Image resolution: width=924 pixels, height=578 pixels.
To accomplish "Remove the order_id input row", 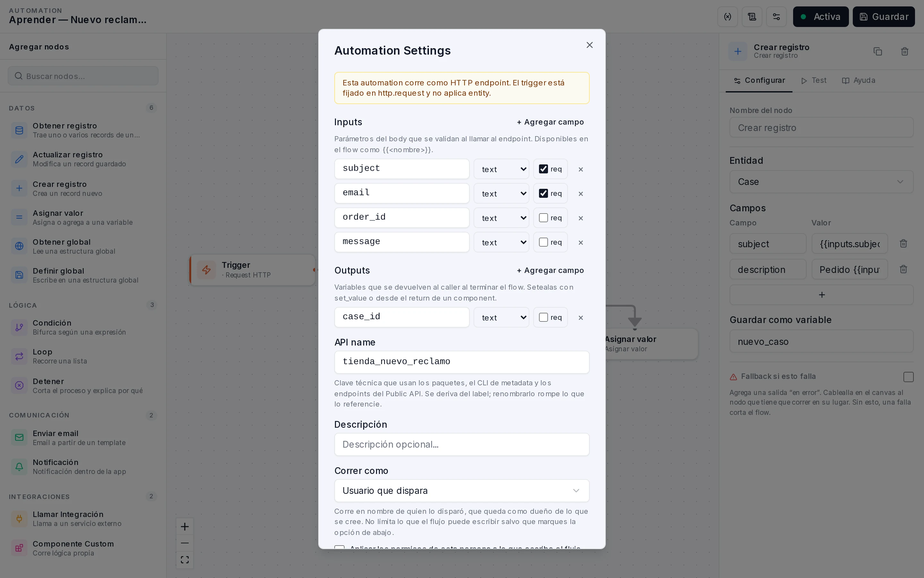I will click(x=581, y=218).
